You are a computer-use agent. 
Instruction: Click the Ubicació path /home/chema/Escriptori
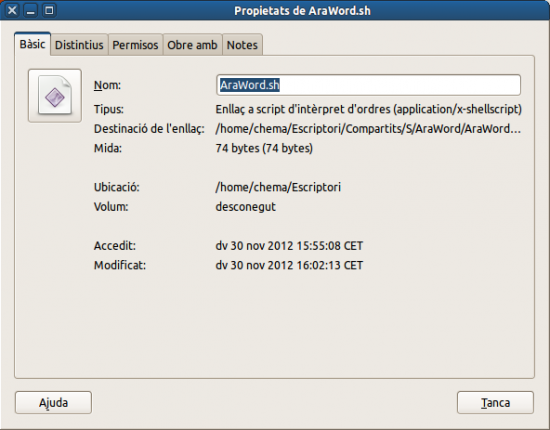(x=278, y=187)
